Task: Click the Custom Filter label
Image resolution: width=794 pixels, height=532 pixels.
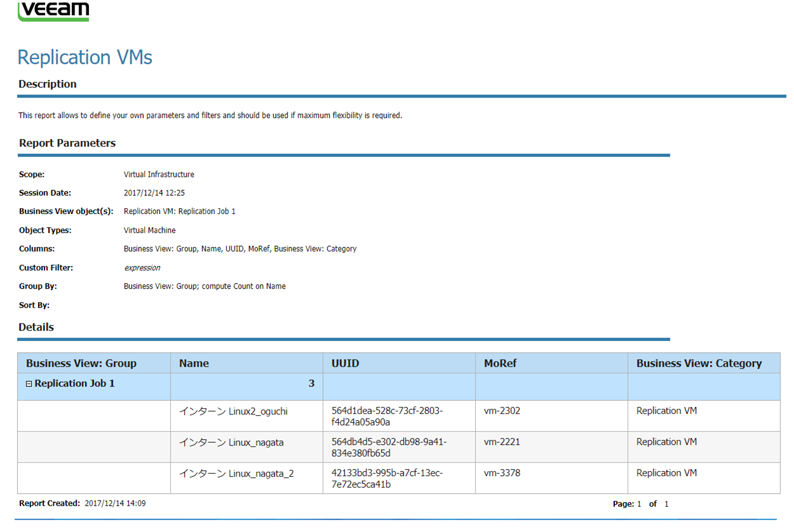Action: coord(46,268)
